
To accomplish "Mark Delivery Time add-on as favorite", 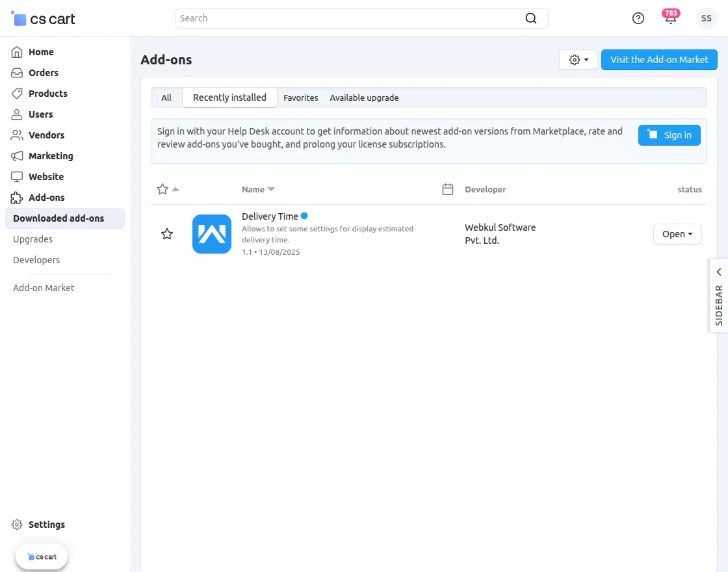I will [x=166, y=234].
